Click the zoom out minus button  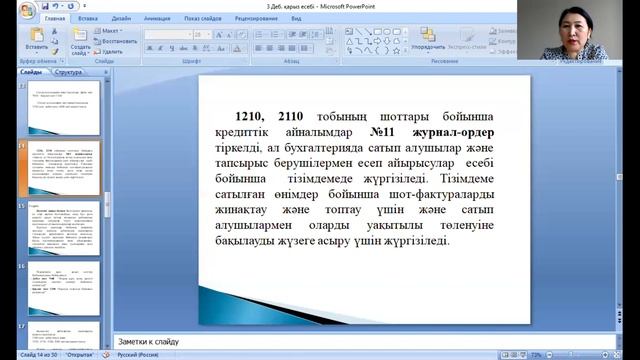549,355
